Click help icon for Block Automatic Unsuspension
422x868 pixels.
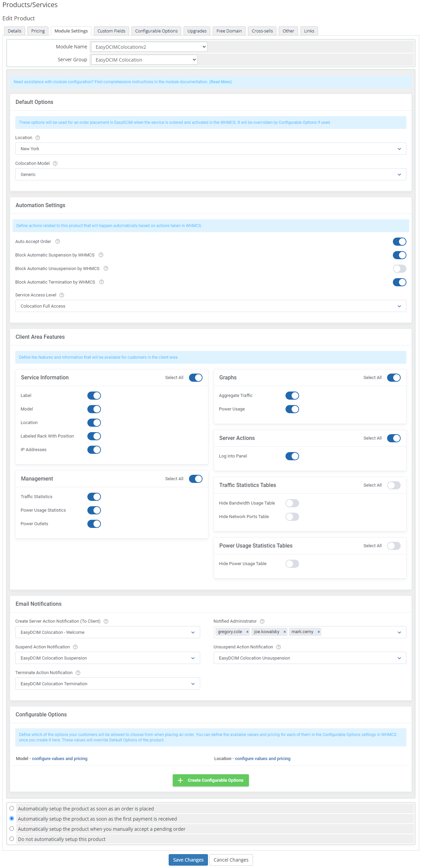point(106,269)
